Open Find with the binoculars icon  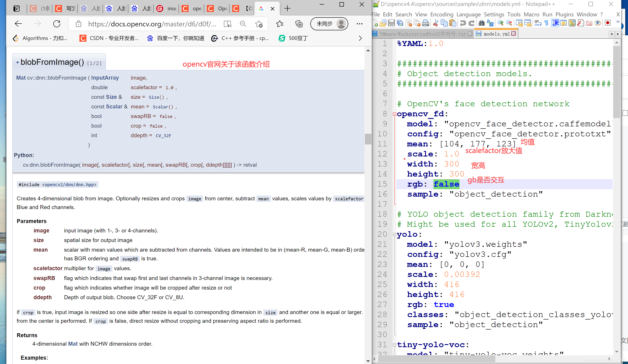tap(481, 23)
